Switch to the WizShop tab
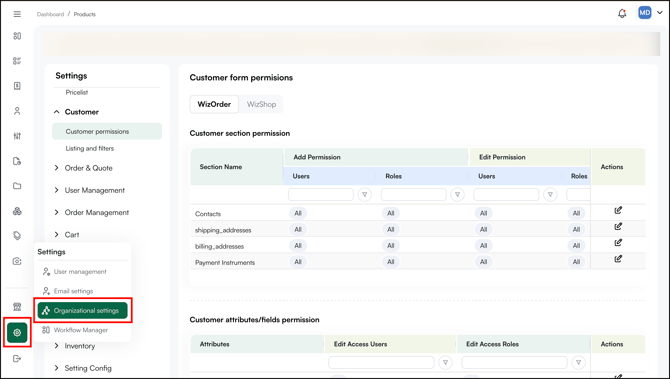Image resolution: width=670 pixels, height=379 pixels. click(261, 104)
